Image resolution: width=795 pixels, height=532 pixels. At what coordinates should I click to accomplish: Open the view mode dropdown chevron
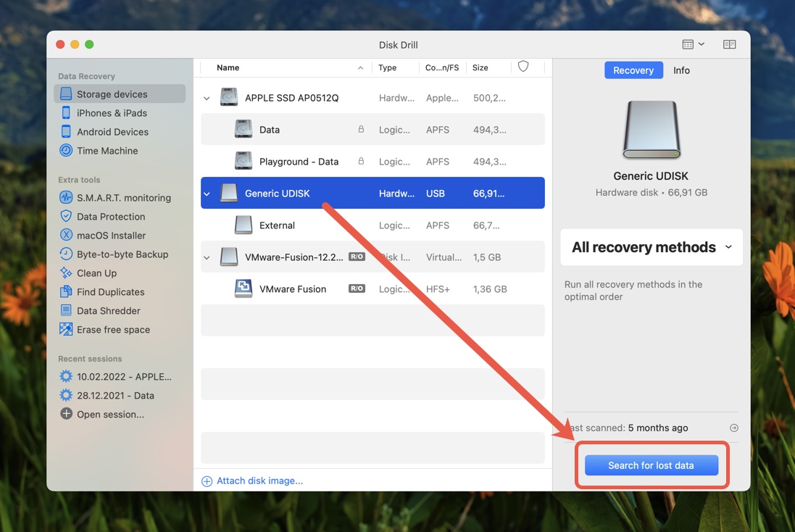click(x=702, y=44)
